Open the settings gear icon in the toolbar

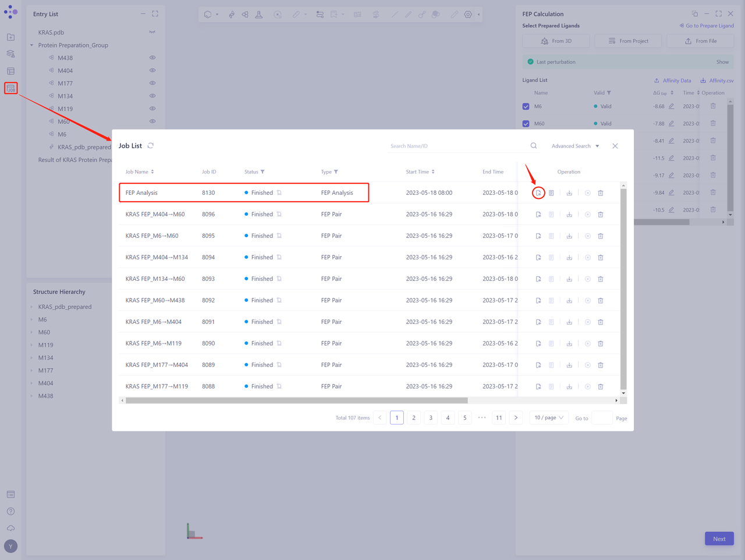[468, 15]
